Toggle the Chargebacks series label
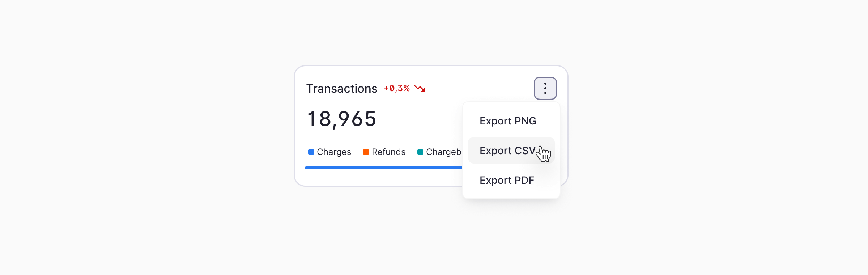The image size is (868, 275). pos(444,152)
